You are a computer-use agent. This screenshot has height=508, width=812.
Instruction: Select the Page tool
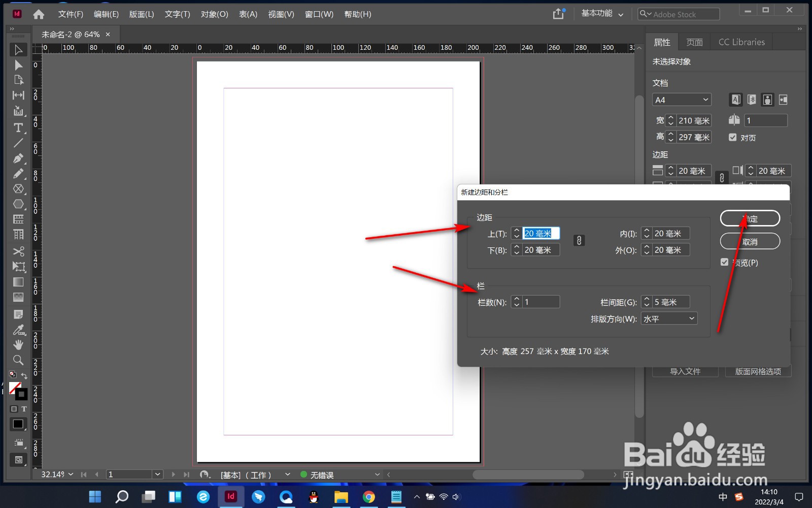click(x=18, y=80)
